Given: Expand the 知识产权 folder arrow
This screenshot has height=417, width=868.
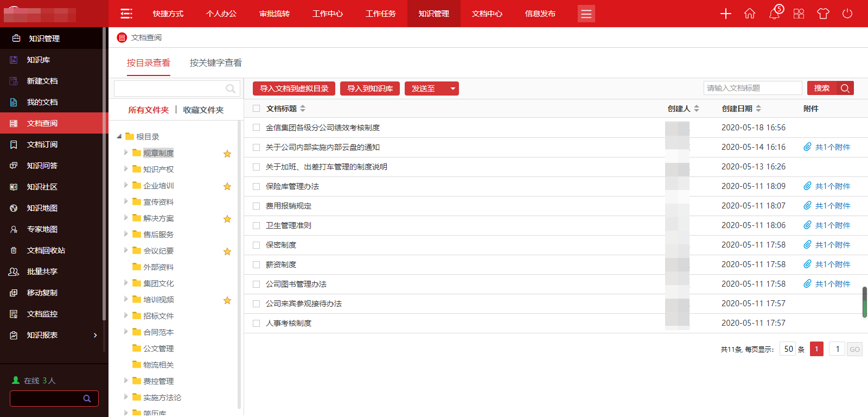Looking at the screenshot, I should (x=126, y=169).
